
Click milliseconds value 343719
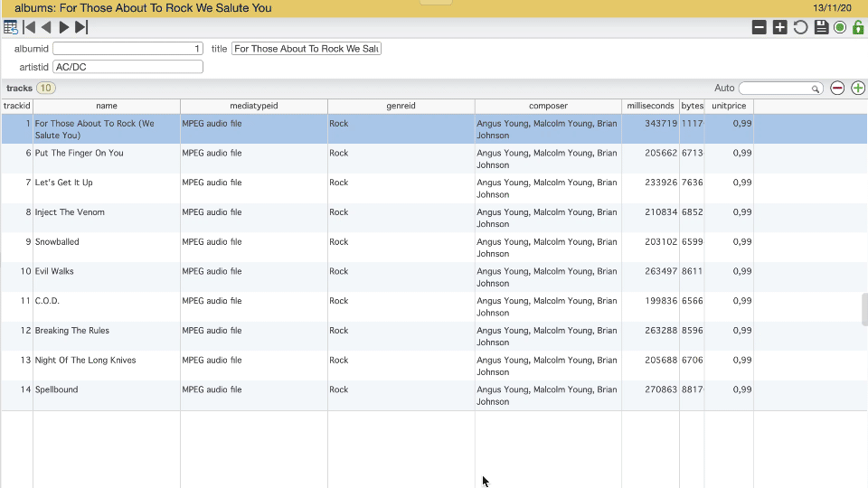pyautogui.click(x=661, y=124)
